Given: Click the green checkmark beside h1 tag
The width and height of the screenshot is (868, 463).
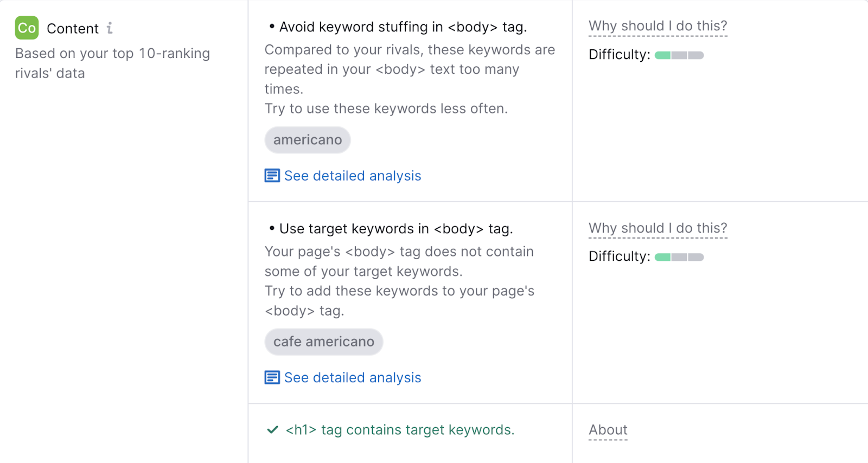Looking at the screenshot, I should 272,430.
